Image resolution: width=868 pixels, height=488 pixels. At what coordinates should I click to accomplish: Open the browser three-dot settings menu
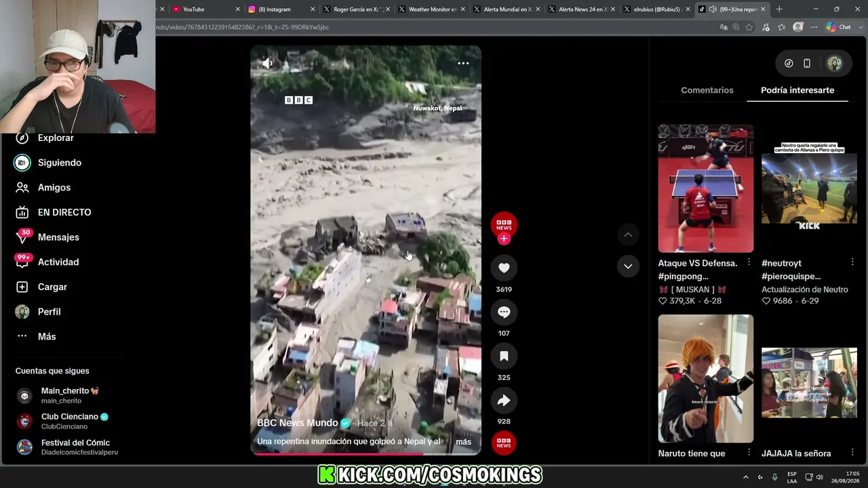(x=814, y=27)
